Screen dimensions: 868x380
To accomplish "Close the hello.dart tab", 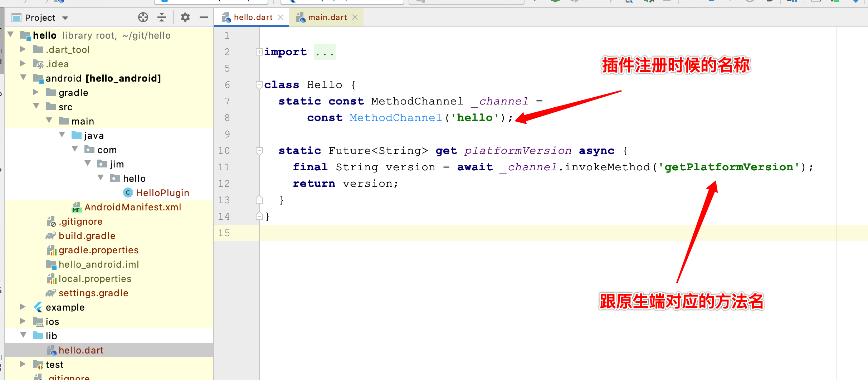I will (x=281, y=17).
